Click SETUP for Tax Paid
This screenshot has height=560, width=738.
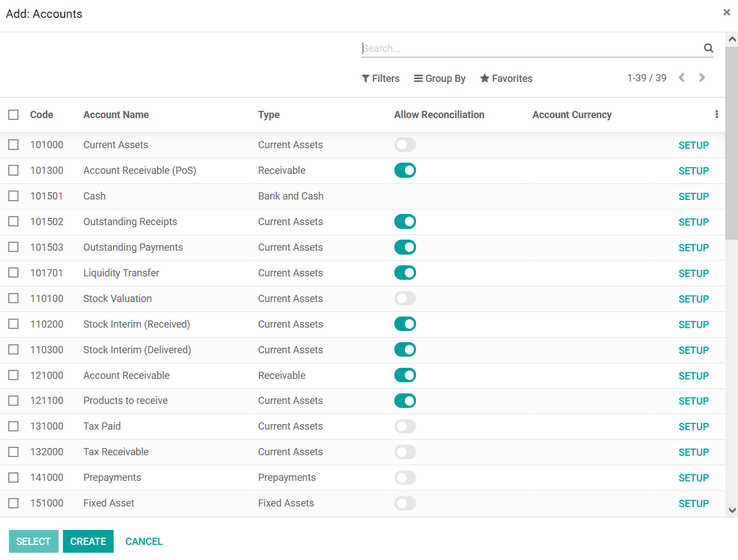coord(693,427)
